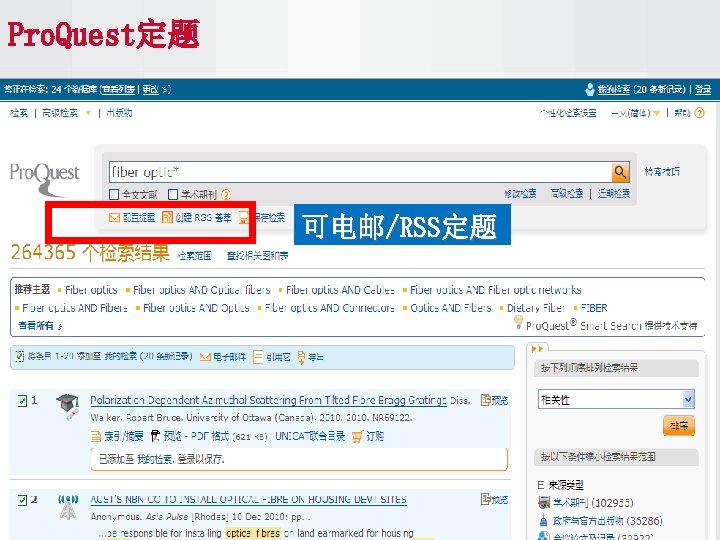Open the language 中文(简体) dropdown arrow
The width and height of the screenshot is (720, 540).
click(x=657, y=113)
